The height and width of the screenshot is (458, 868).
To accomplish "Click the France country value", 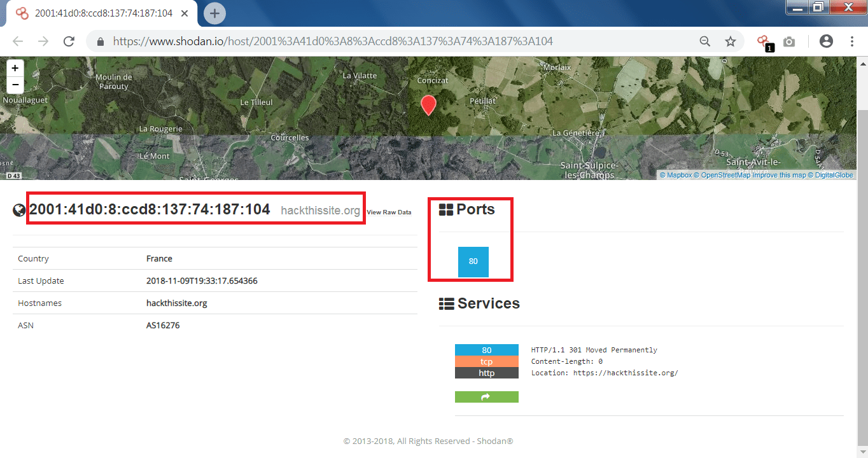I will [x=159, y=259].
